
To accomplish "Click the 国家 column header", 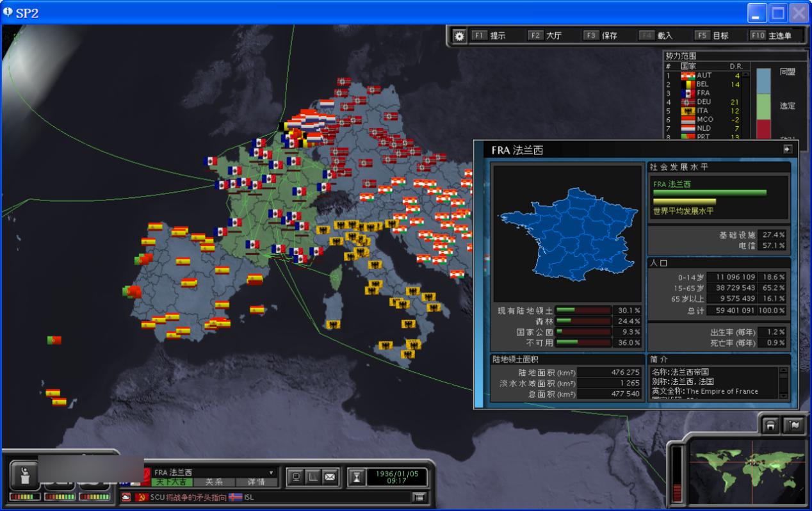I will tap(688, 66).
